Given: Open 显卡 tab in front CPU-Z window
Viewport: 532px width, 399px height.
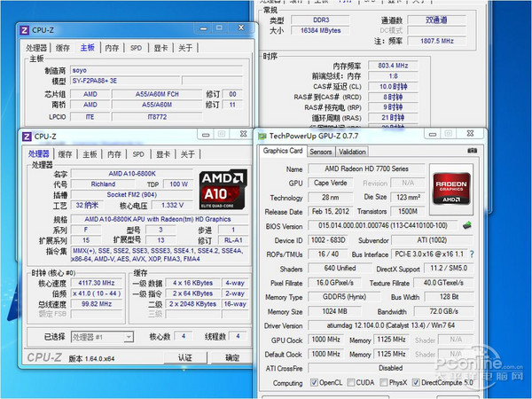Looking at the screenshot, I should point(163,154).
